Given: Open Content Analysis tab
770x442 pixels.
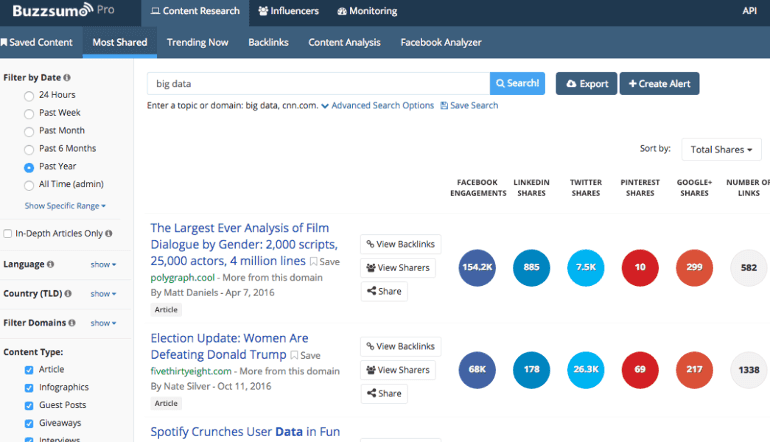Looking at the screenshot, I should click(344, 42).
